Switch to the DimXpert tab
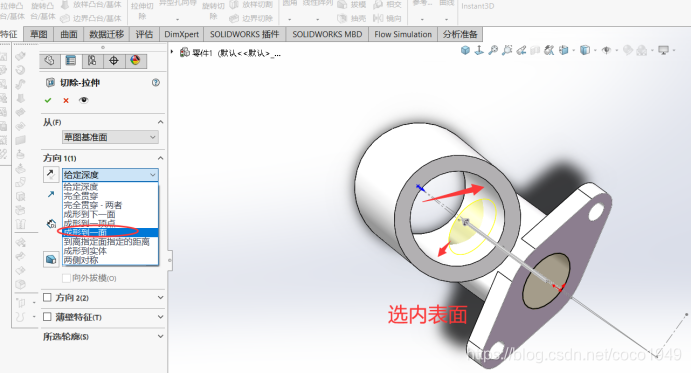This screenshot has height=373, width=691. click(182, 34)
